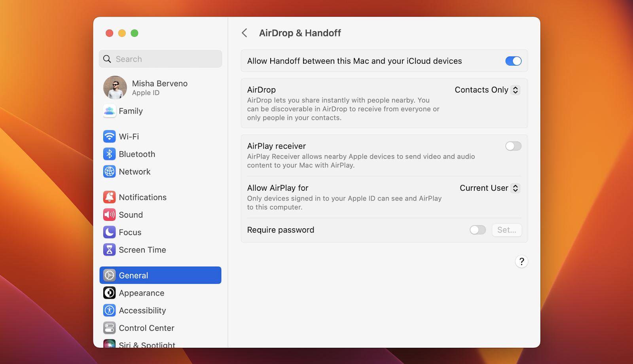Click the Misha Berveno Apple ID avatar
Image resolution: width=633 pixels, height=364 pixels.
[115, 87]
